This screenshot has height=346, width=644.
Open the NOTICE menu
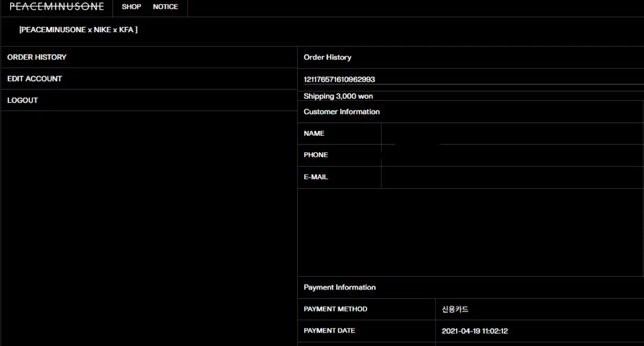click(x=165, y=7)
